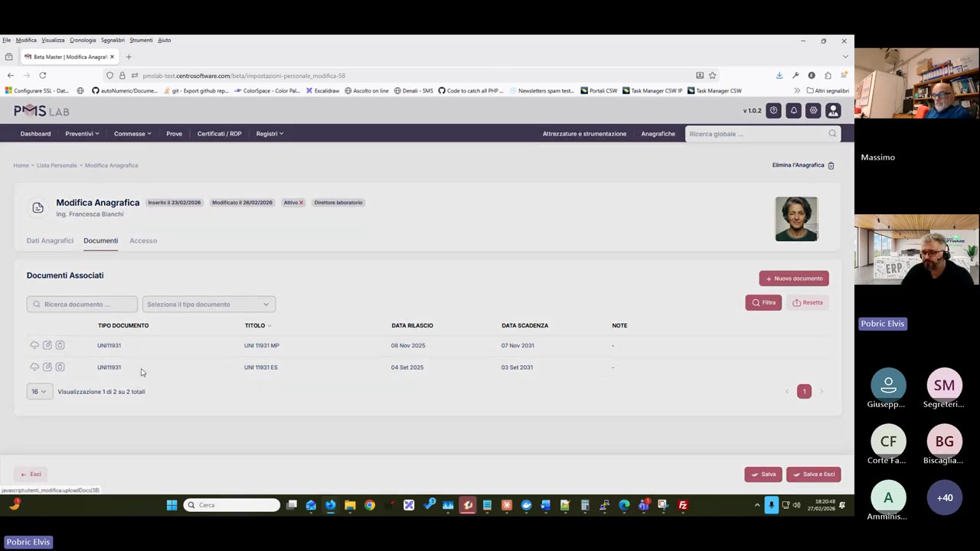Go back using the browser back arrow
Image resolution: width=980 pixels, height=551 pixels.
pyautogui.click(x=10, y=76)
